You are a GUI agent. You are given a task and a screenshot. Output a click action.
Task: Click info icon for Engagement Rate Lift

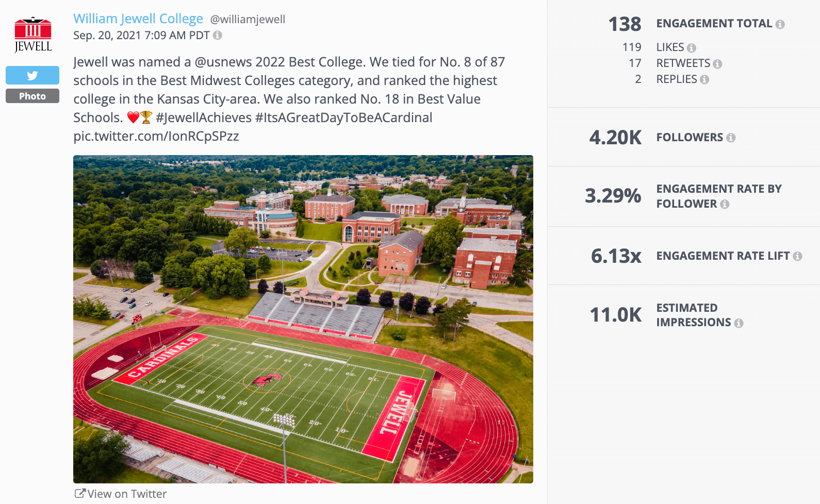coord(798,256)
